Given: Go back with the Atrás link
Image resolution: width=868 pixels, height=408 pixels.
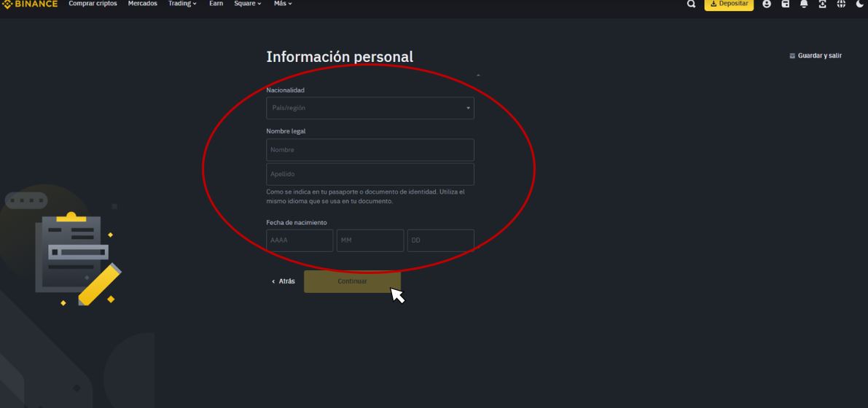Looking at the screenshot, I should pyautogui.click(x=284, y=281).
